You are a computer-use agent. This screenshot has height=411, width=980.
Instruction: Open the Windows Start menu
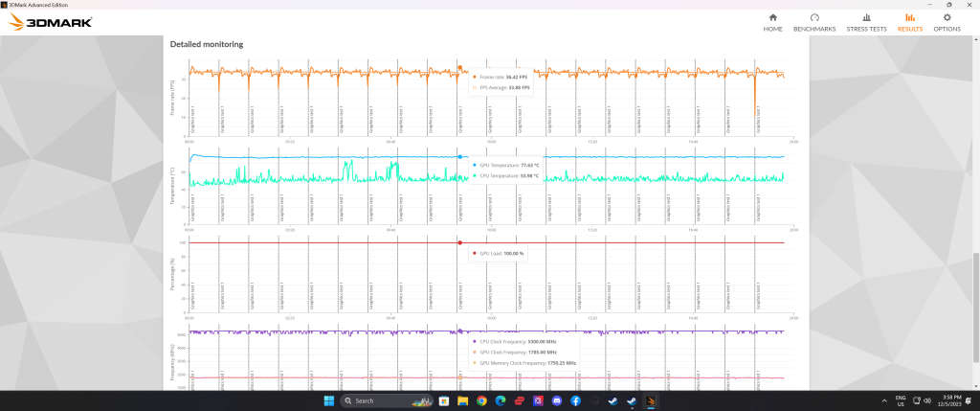[x=329, y=400]
